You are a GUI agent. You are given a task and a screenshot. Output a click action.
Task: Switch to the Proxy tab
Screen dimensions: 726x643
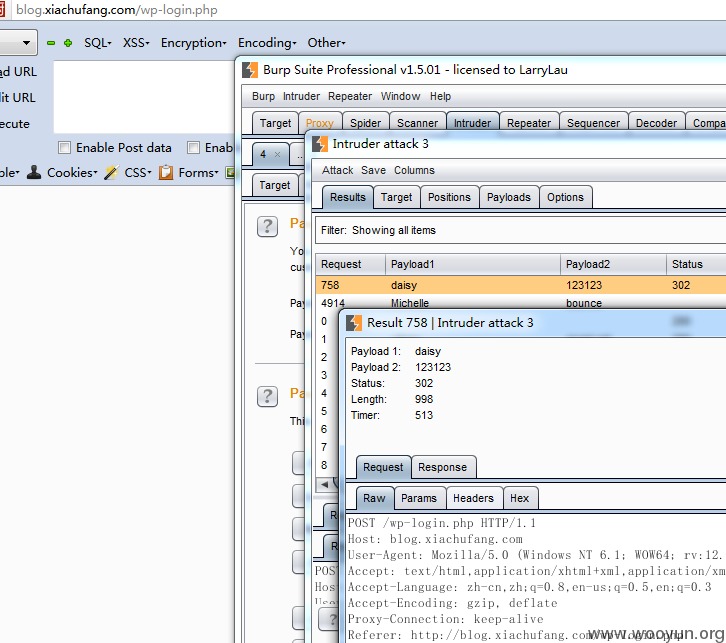coord(319,123)
